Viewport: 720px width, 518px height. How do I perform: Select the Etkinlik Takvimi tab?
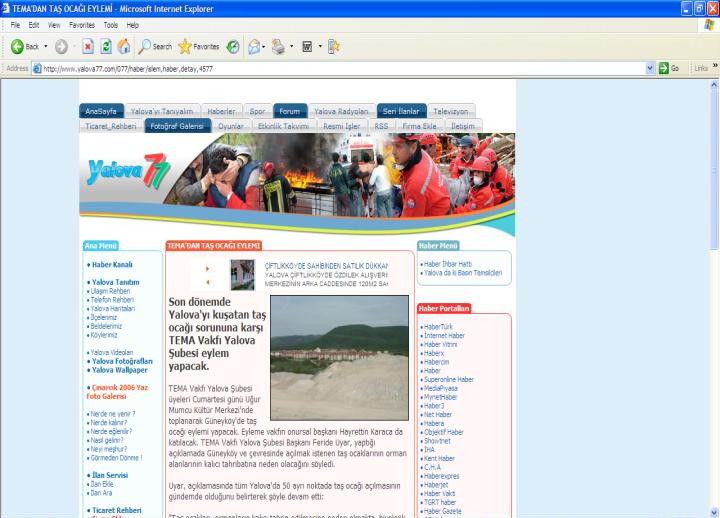(283, 126)
